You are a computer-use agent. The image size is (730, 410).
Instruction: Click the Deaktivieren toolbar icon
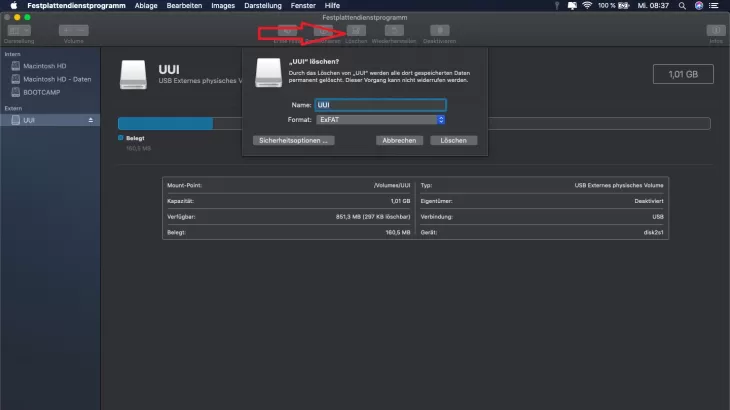point(439,31)
